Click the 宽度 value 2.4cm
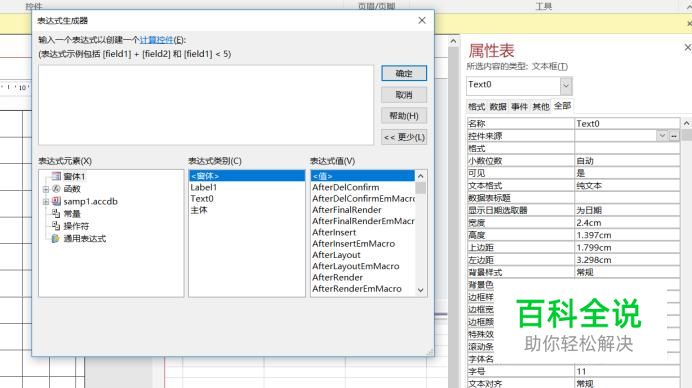Screen dimensions: 692x388 [627, 222]
